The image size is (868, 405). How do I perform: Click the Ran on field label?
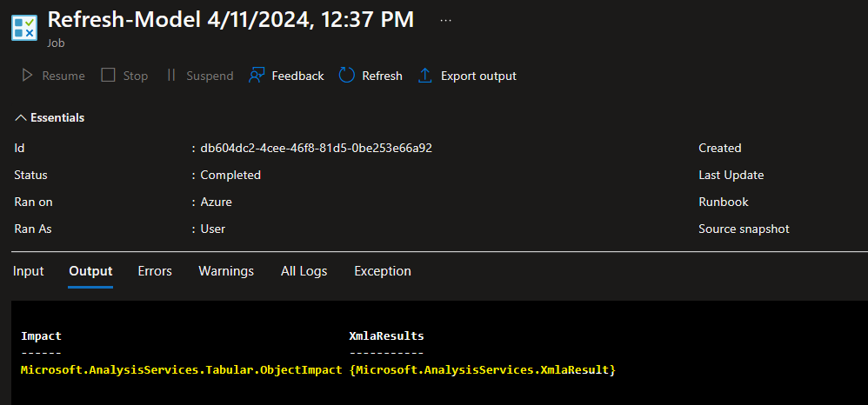tap(33, 202)
